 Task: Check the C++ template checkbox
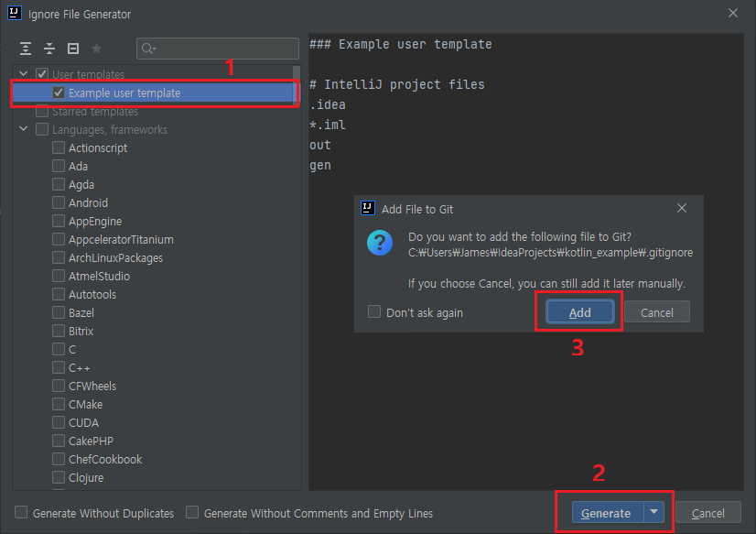coord(59,367)
